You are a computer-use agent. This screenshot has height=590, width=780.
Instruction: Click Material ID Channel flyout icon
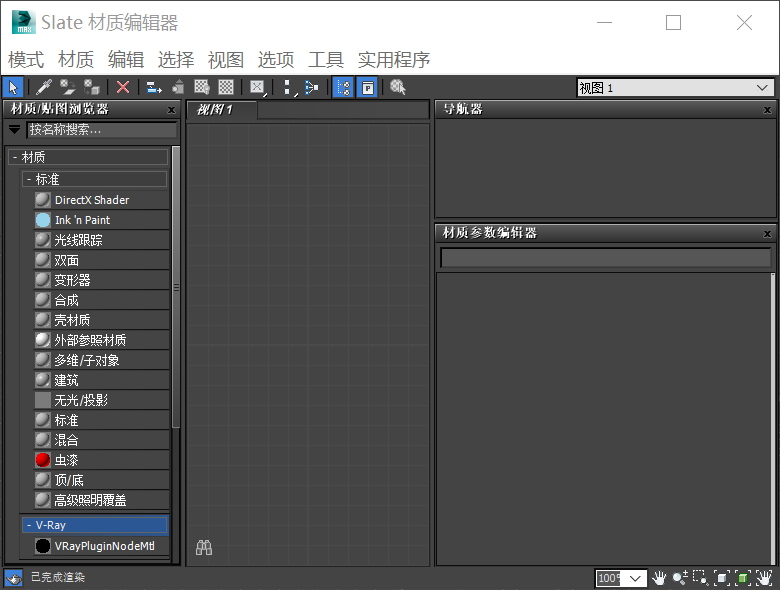[x=258, y=88]
